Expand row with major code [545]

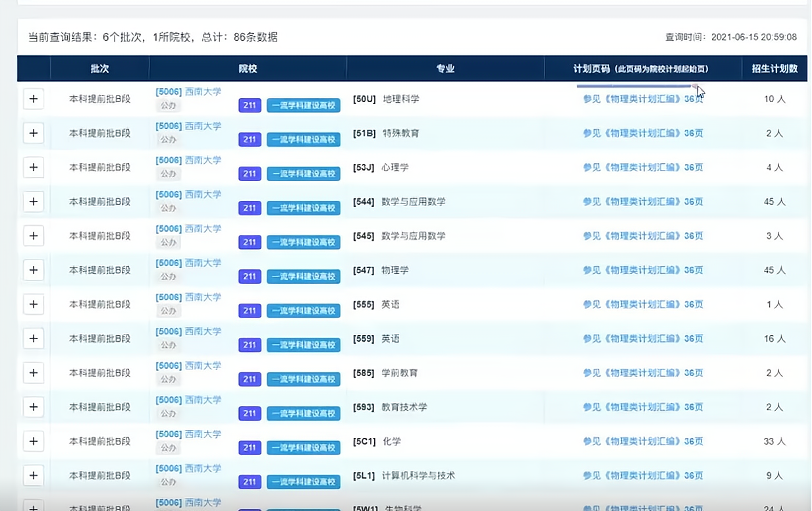(34, 236)
